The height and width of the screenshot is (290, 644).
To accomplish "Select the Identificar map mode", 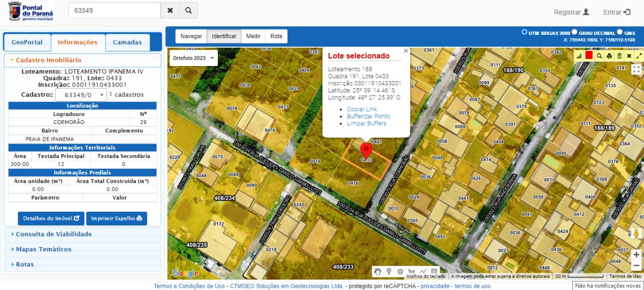I will point(224,37).
